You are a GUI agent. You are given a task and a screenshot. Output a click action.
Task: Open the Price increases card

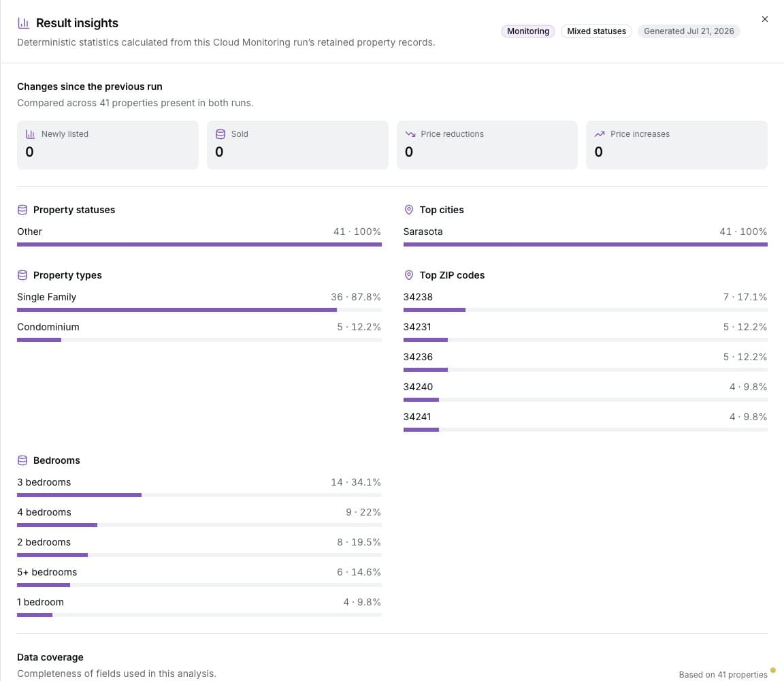coord(676,145)
